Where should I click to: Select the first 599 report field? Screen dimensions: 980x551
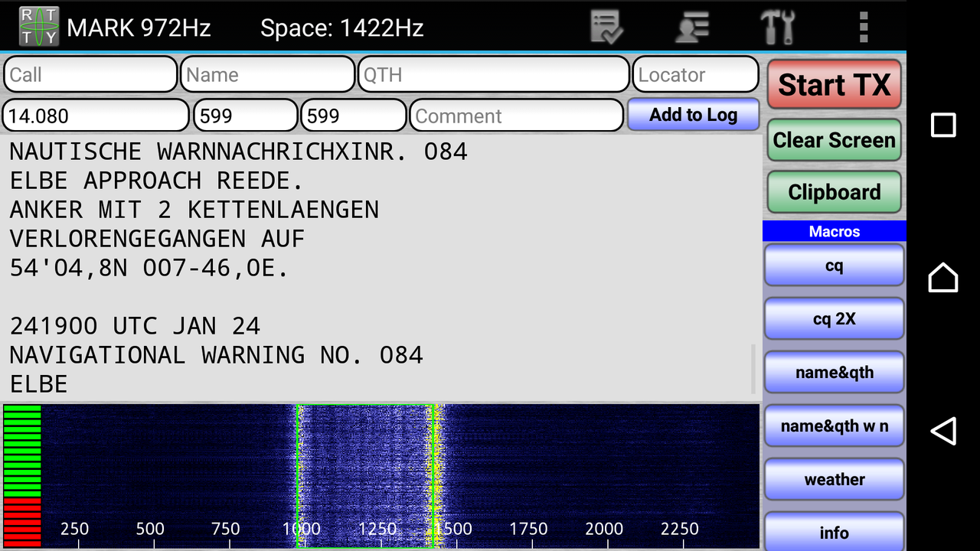click(x=245, y=116)
